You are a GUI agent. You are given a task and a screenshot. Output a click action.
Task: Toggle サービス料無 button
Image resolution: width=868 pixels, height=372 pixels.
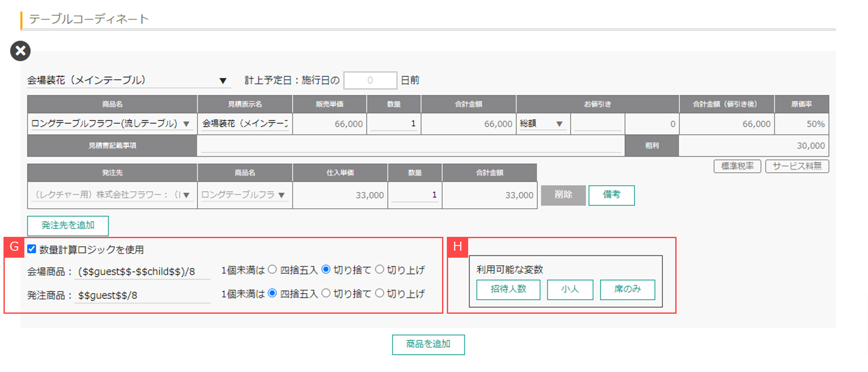797,166
